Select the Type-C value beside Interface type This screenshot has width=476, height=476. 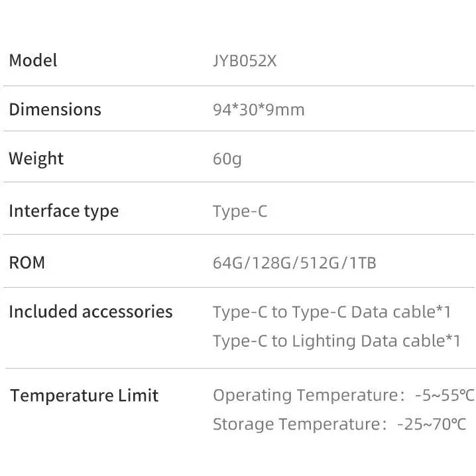click(x=240, y=211)
